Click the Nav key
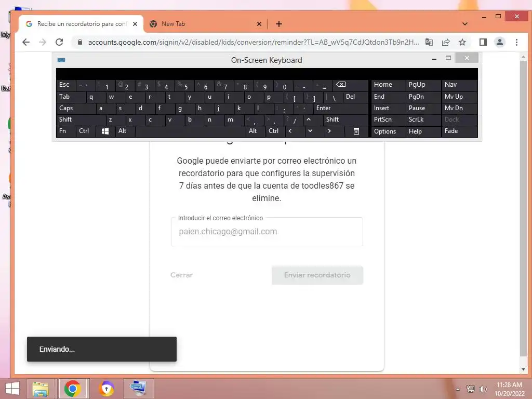 [459, 85]
